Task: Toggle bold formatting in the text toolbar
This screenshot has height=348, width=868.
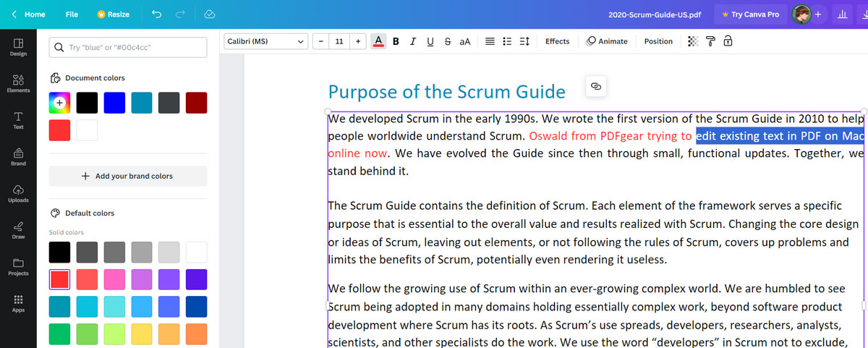Action: 396,41
